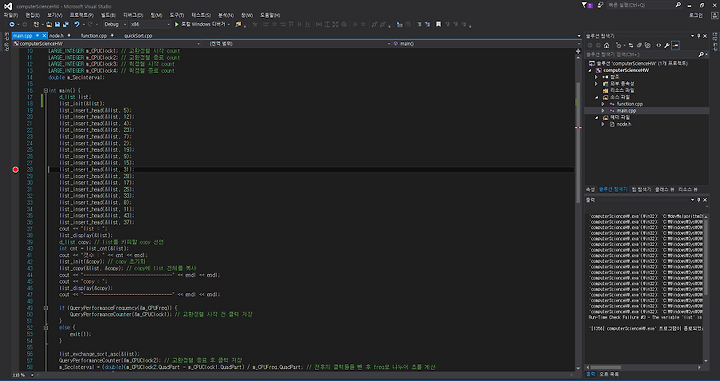Open the 전역 범위 scope dropdown
720x381 pixels.
tap(298, 44)
